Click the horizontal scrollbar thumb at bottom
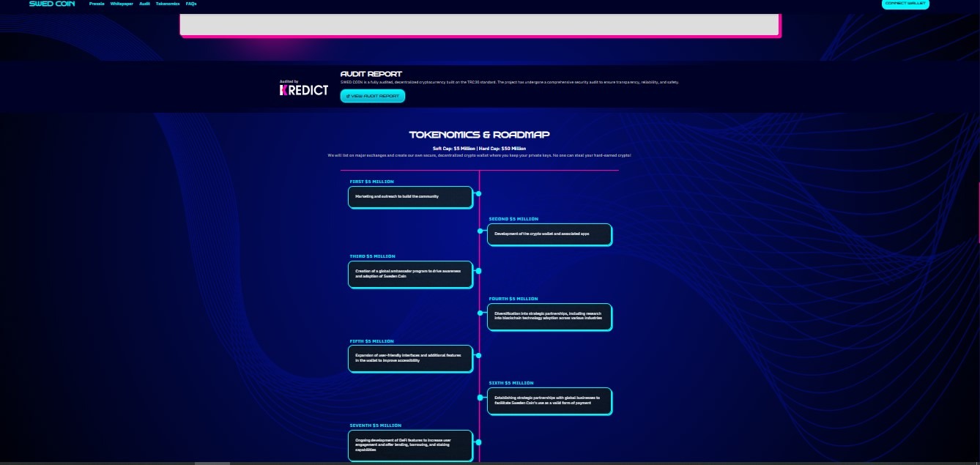Image resolution: width=980 pixels, height=465 pixels. click(x=212, y=463)
